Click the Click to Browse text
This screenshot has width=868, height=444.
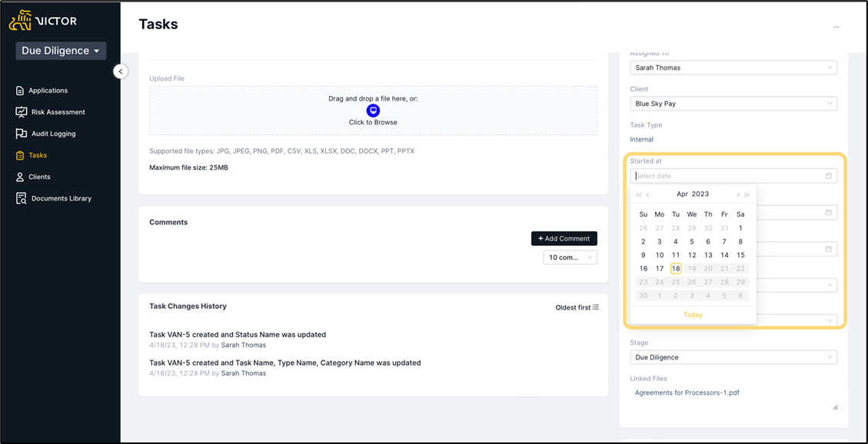click(x=373, y=122)
